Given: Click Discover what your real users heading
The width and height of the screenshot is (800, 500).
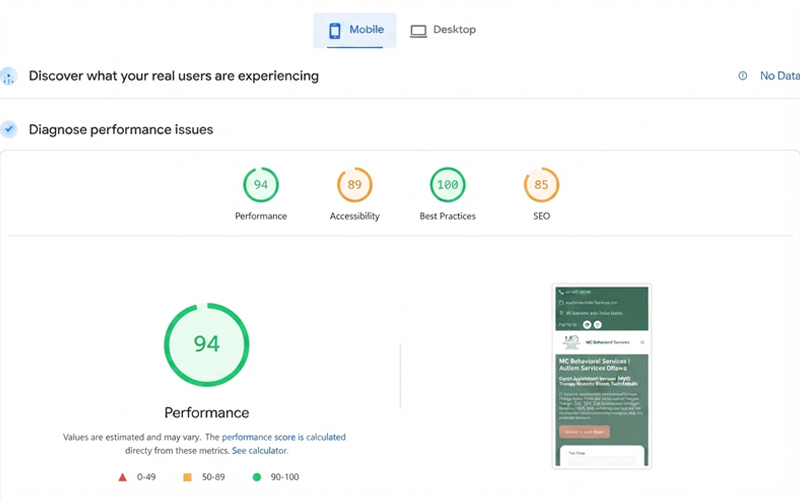Looking at the screenshot, I should [173, 76].
